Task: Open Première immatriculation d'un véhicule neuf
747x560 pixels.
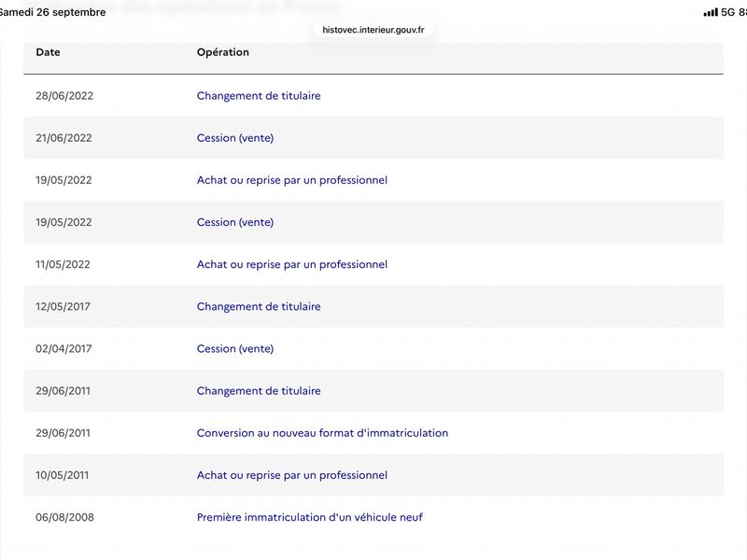Action: 310,517
